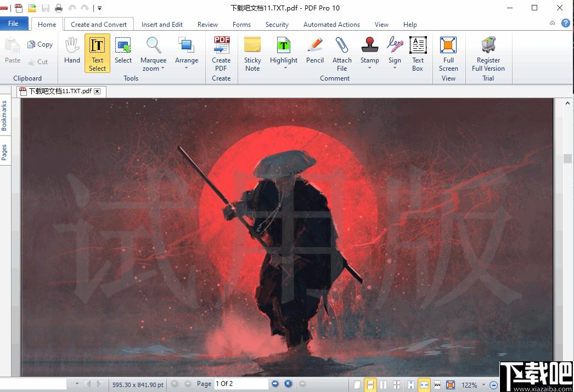Click the Paste clipboard button
Image resolution: width=574 pixels, height=392 pixels.
point(13,50)
